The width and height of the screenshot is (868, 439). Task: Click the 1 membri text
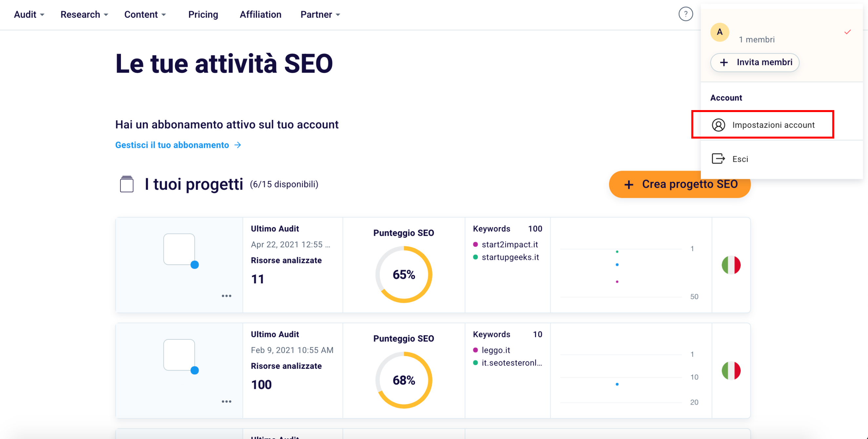point(757,40)
